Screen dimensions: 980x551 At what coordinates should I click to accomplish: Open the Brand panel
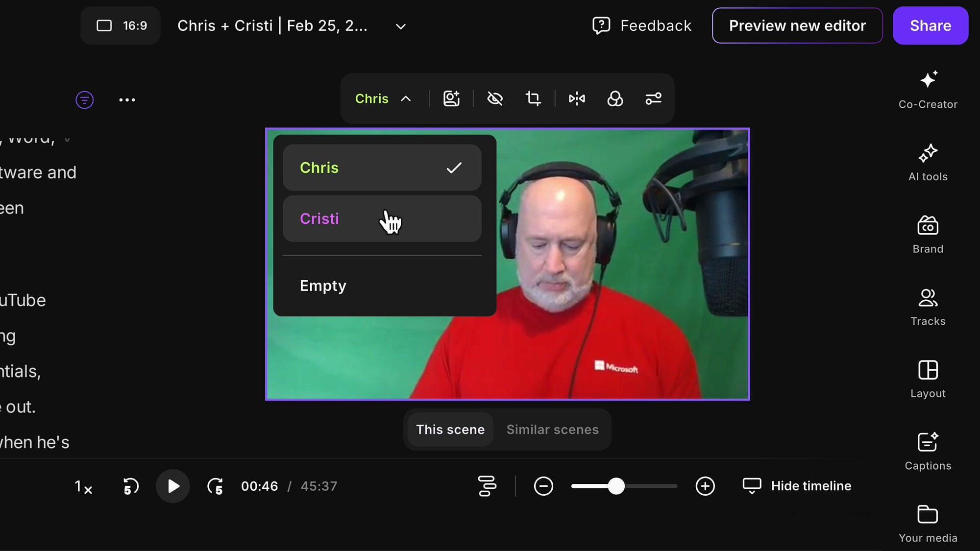[927, 234]
